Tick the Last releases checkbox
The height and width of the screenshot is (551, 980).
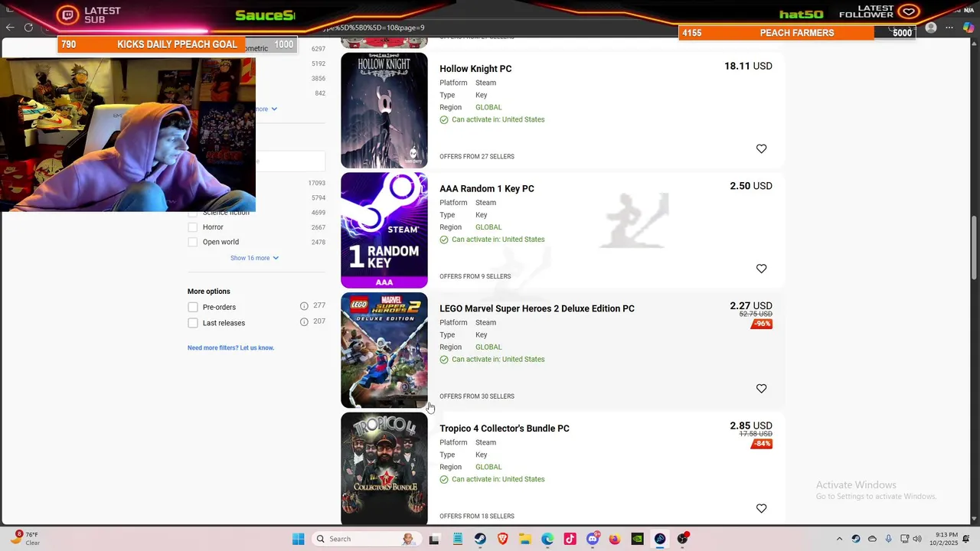(x=193, y=323)
